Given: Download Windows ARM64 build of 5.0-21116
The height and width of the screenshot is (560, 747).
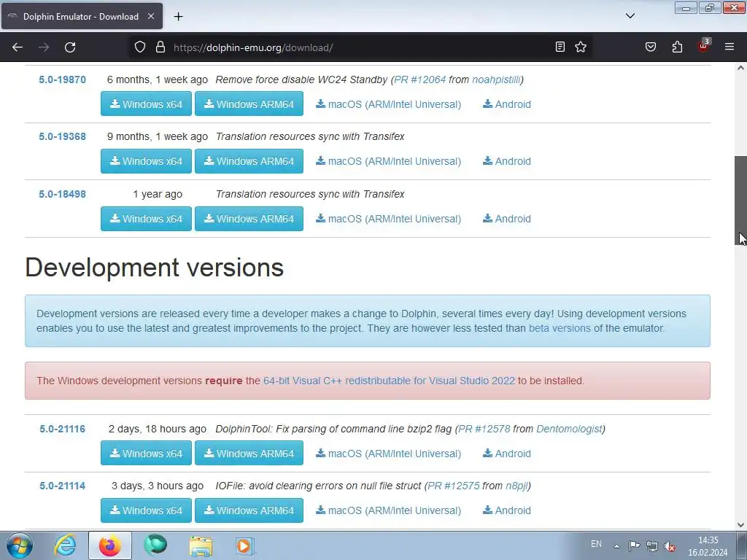Looking at the screenshot, I should point(249,453).
